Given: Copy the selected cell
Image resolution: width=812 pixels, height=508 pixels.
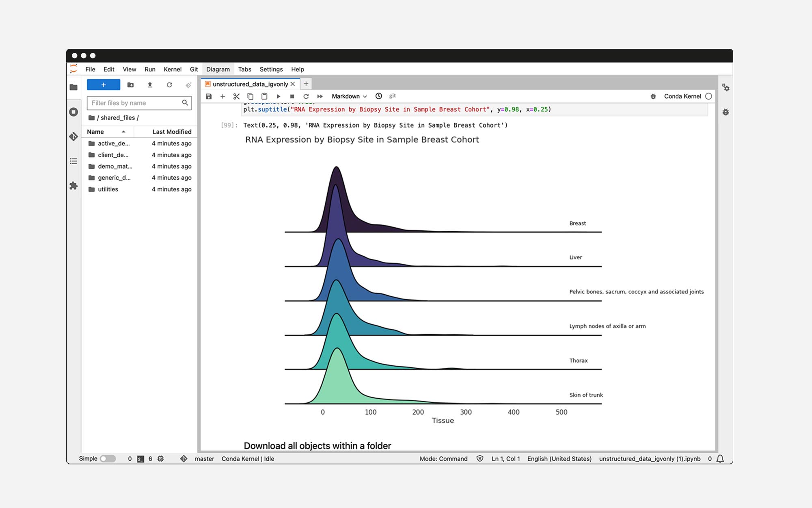Looking at the screenshot, I should (x=251, y=96).
